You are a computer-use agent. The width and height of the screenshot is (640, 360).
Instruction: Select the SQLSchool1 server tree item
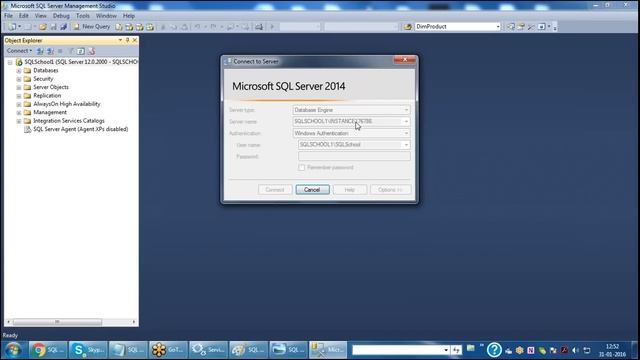tap(81, 62)
